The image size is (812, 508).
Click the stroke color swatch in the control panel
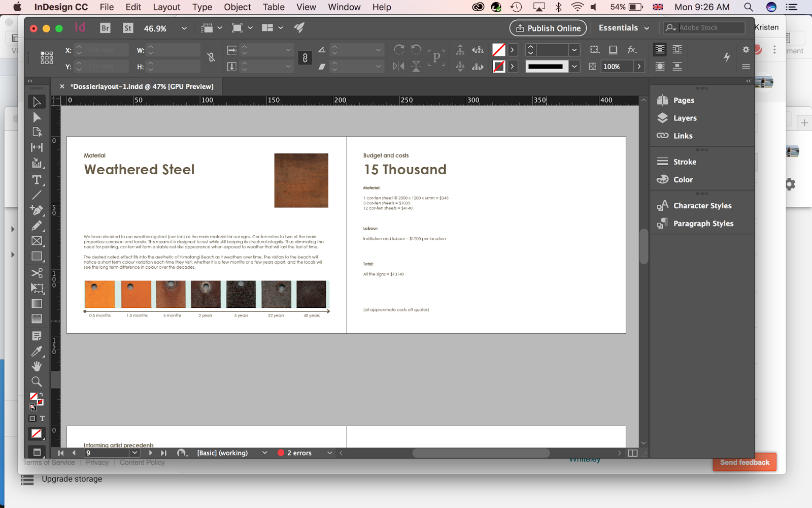500,66
